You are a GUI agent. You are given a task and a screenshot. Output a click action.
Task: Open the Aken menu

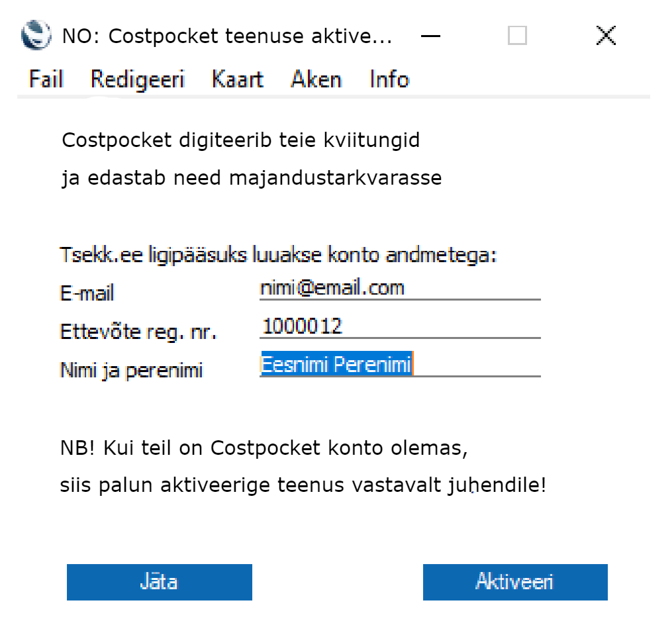point(316,79)
